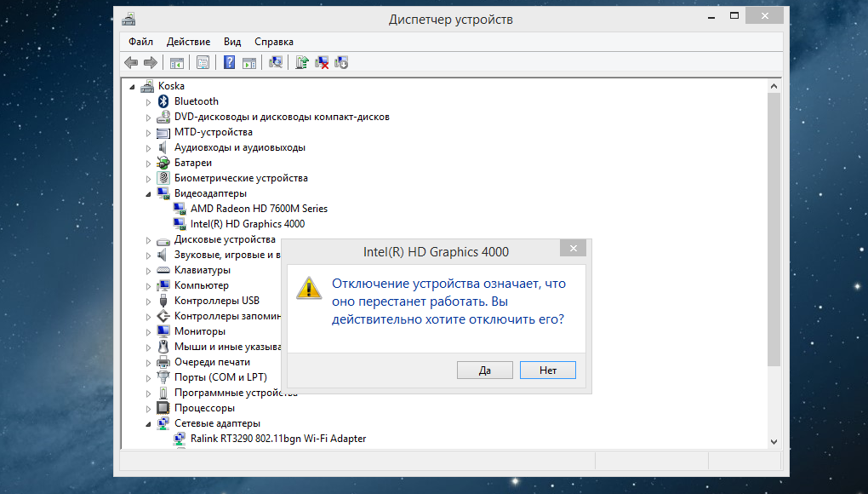Select the Аудиовходы и аудиовыходы speaker icon
Image resolution: width=868 pixels, height=494 pixels.
163,147
